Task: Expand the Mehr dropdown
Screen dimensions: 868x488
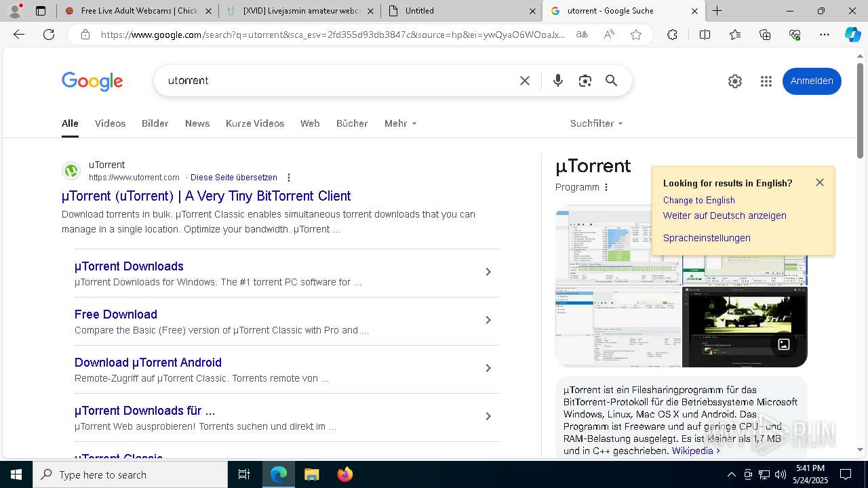Action: point(401,123)
